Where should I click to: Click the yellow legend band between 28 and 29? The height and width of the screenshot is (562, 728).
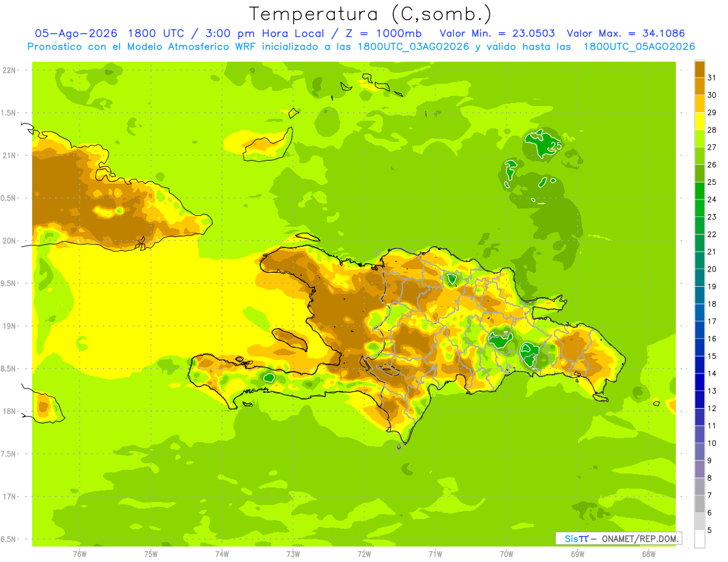point(699,121)
